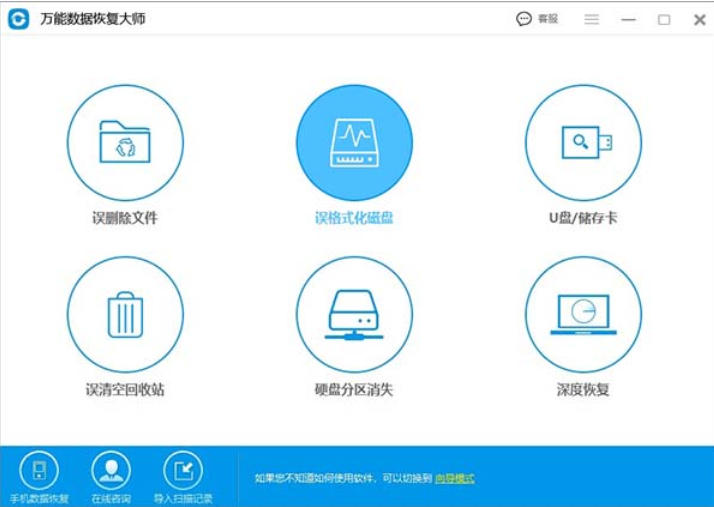Click the 误清空回收站 text label
Image resolution: width=714 pixels, height=507 pixels.
pyautogui.click(x=125, y=389)
